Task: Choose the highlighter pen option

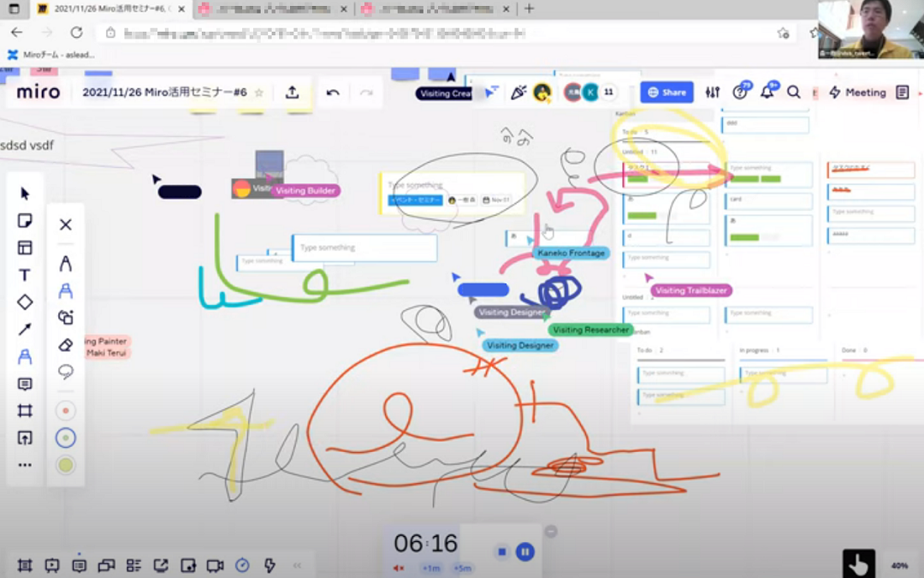Action: point(65,290)
